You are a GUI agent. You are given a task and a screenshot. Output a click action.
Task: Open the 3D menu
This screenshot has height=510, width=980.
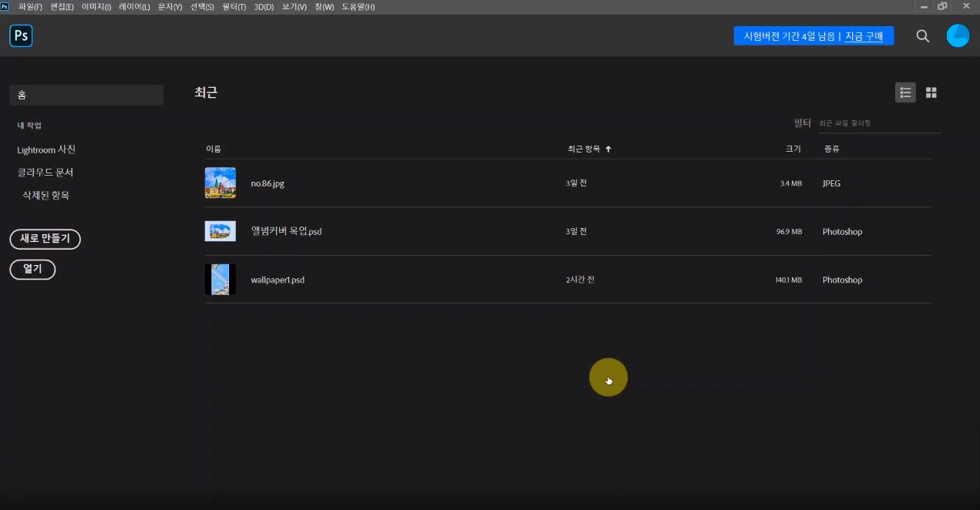point(264,5)
